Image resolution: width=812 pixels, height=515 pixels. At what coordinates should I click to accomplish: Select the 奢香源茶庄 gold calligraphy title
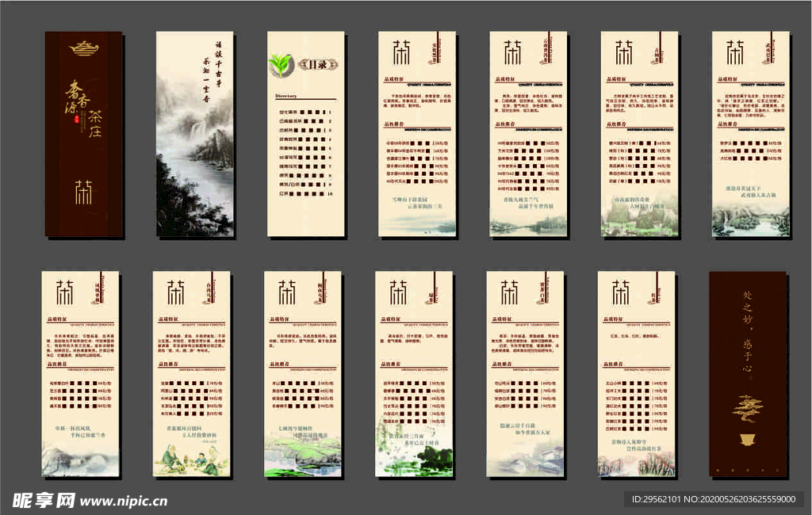[x=83, y=108]
